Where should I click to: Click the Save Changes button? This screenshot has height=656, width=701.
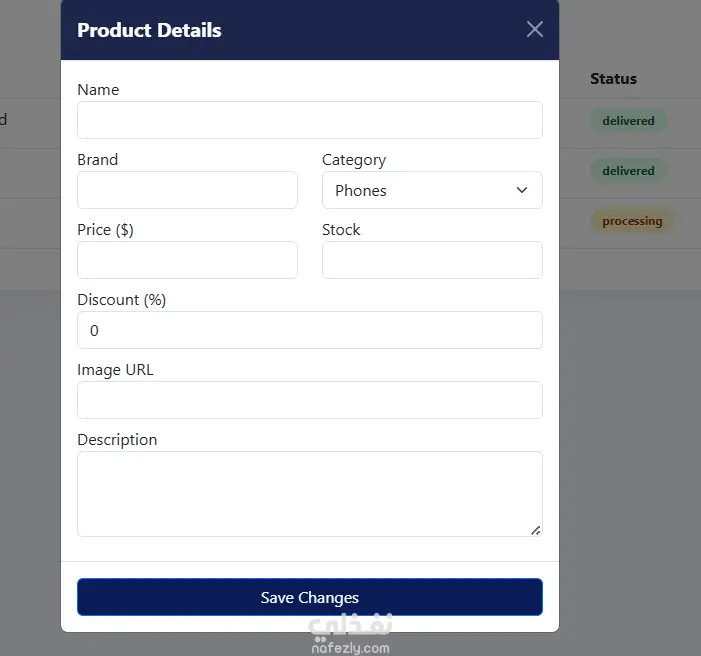pos(310,597)
